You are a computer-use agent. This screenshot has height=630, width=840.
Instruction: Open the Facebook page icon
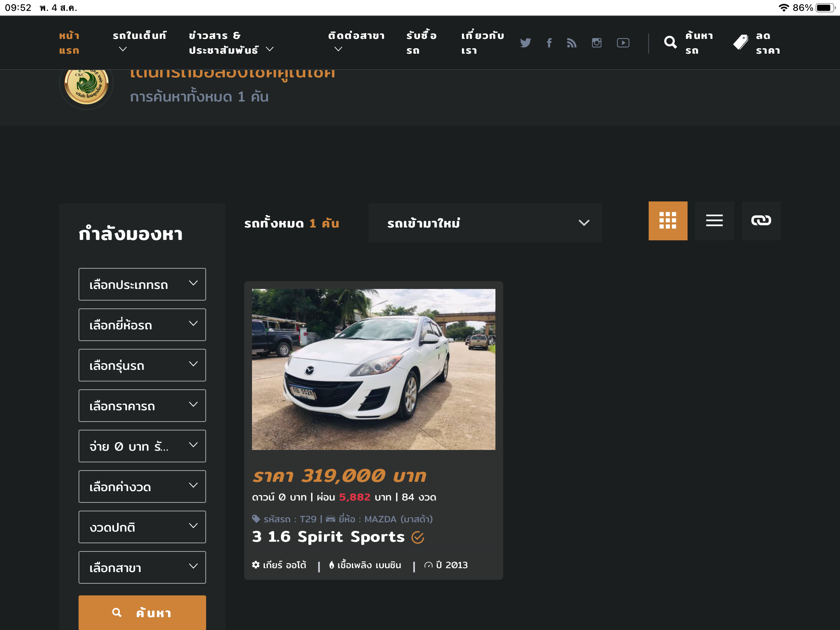pyautogui.click(x=549, y=43)
